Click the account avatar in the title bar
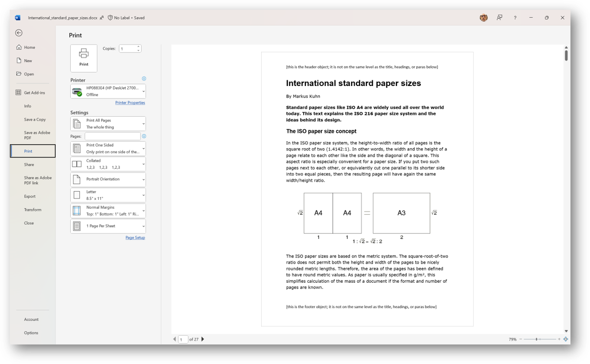This screenshot has height=364, width=590. pos(483,18)
